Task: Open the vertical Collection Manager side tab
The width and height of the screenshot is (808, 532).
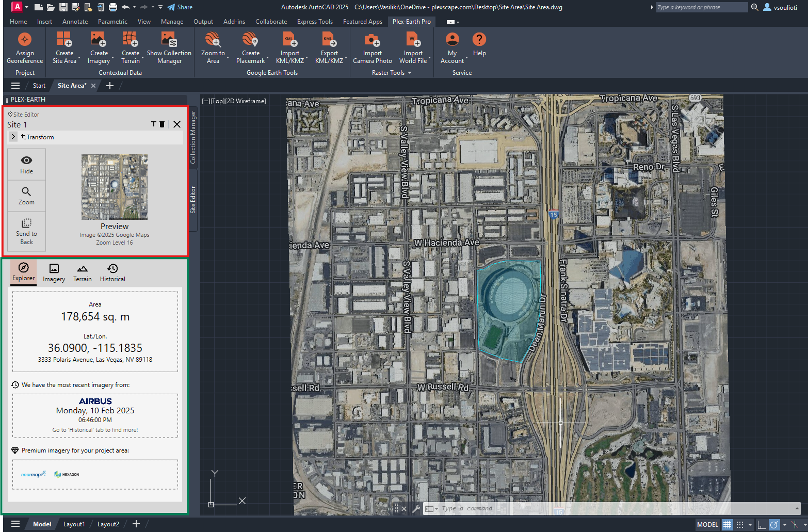Action: (193, 137)
